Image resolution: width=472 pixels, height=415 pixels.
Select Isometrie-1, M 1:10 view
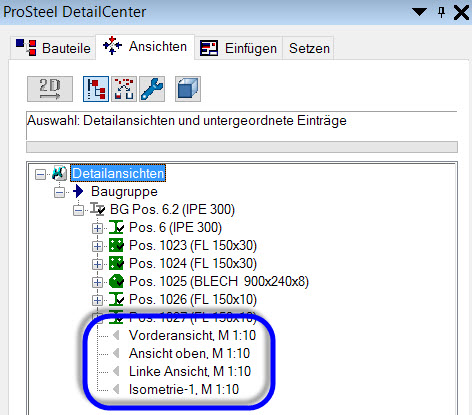[184, 389]
